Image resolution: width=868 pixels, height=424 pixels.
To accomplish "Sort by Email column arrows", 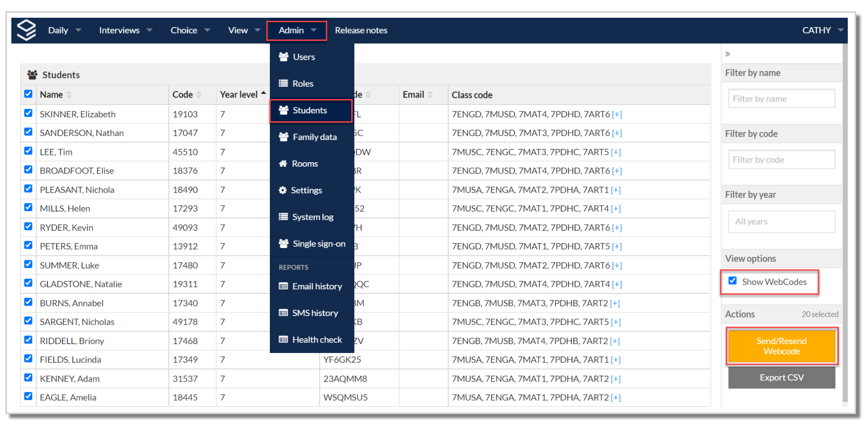I will point(430,95).
